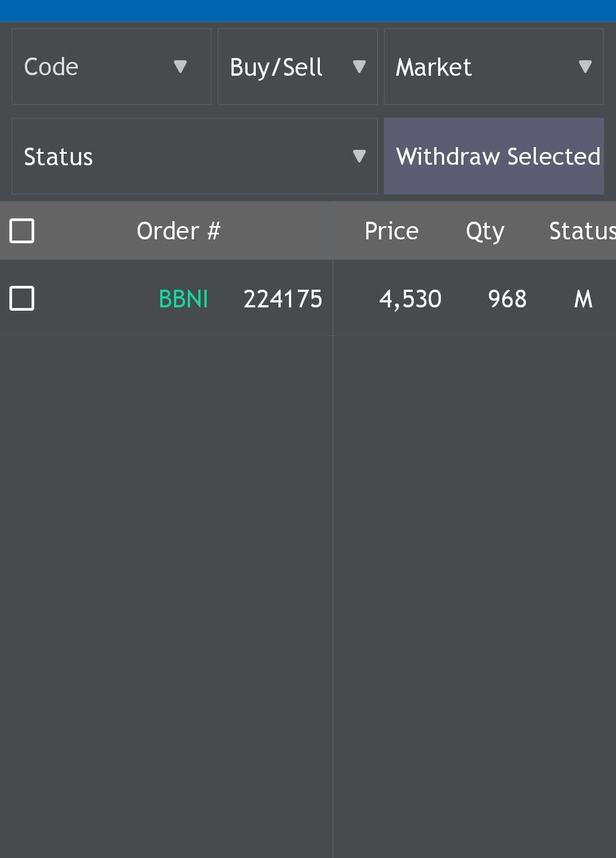Click the M status value in BBNI row

click(x=583, y=299)
